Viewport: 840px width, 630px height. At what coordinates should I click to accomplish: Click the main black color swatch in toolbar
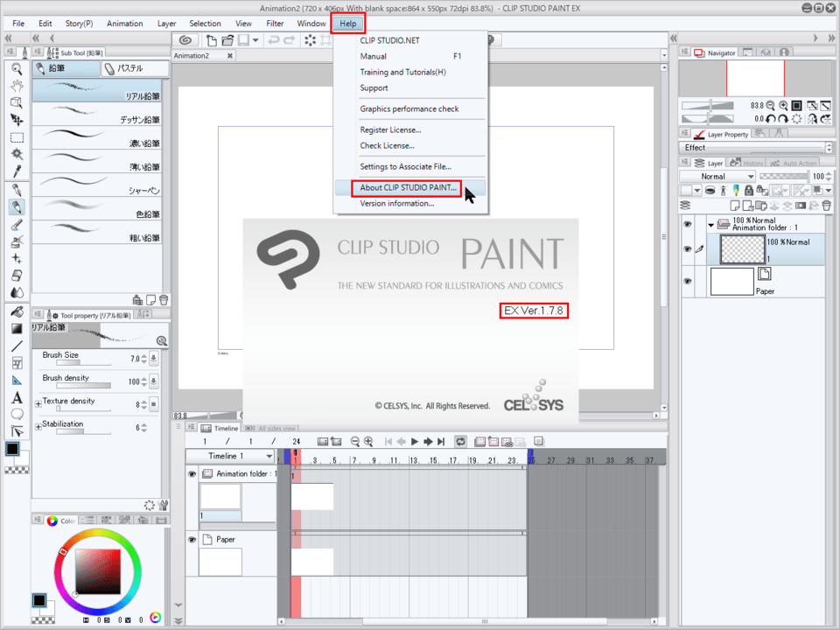[11, 449]
